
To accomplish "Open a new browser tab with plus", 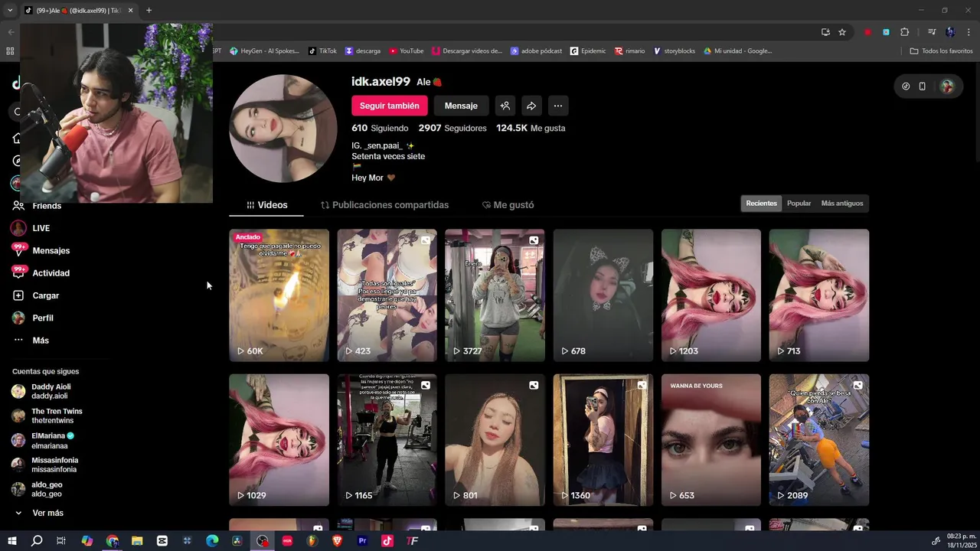I will point(149,10).
